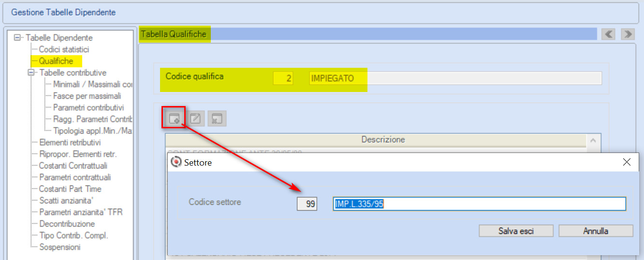This screenshot has width=644, height=260.
Task: Click Annulla button
Action: [x=596, y=231]
